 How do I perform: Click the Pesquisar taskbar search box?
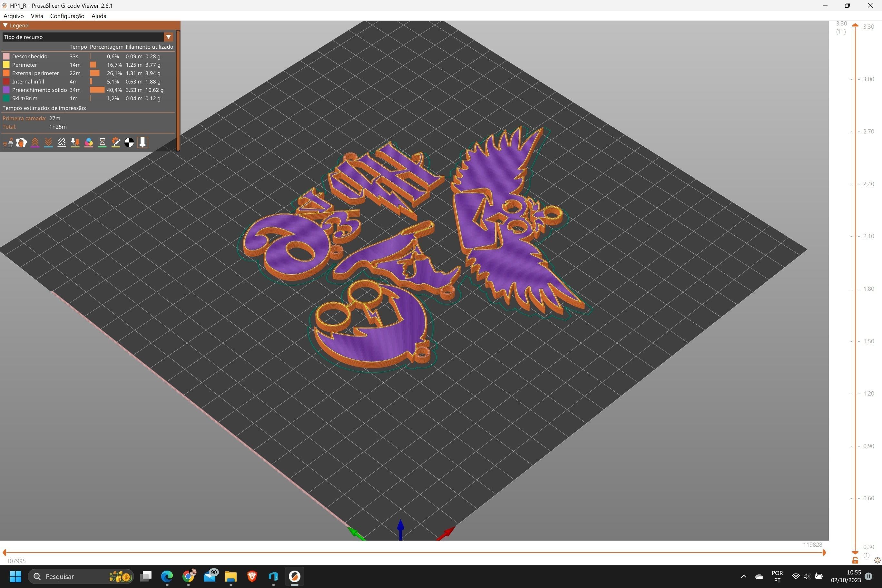[x=81, y=576]
